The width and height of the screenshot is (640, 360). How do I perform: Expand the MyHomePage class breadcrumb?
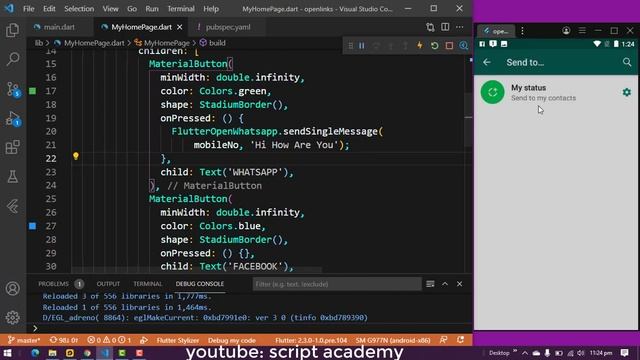coord(167,43)
